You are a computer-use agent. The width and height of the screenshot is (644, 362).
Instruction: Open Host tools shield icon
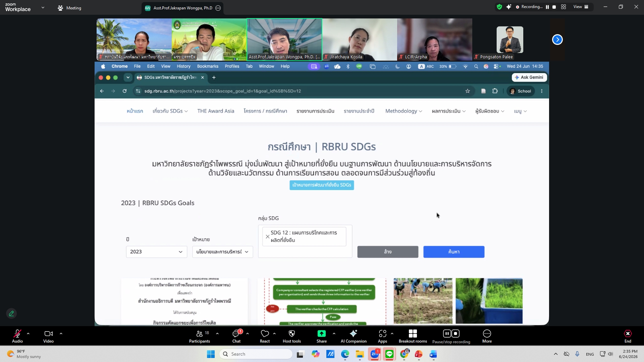[291, 334]
